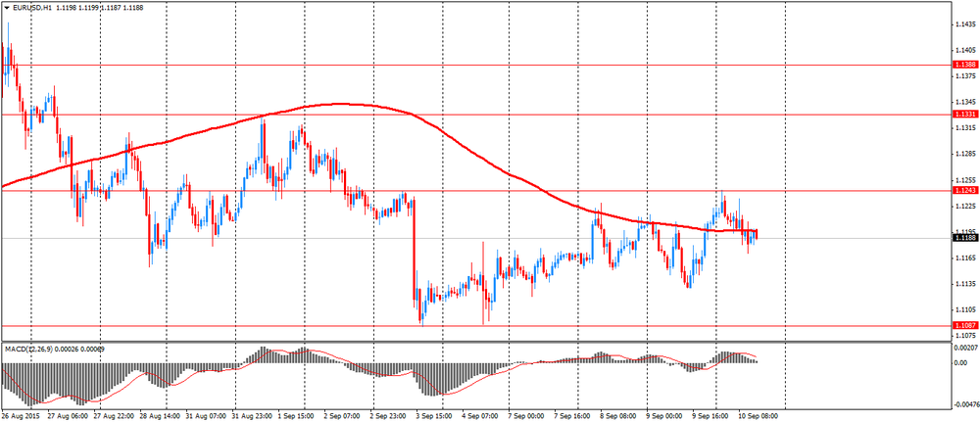This screenshot has height=422, width=980.
Task: Click the 1.1225 price axis label
Action: 965,206
